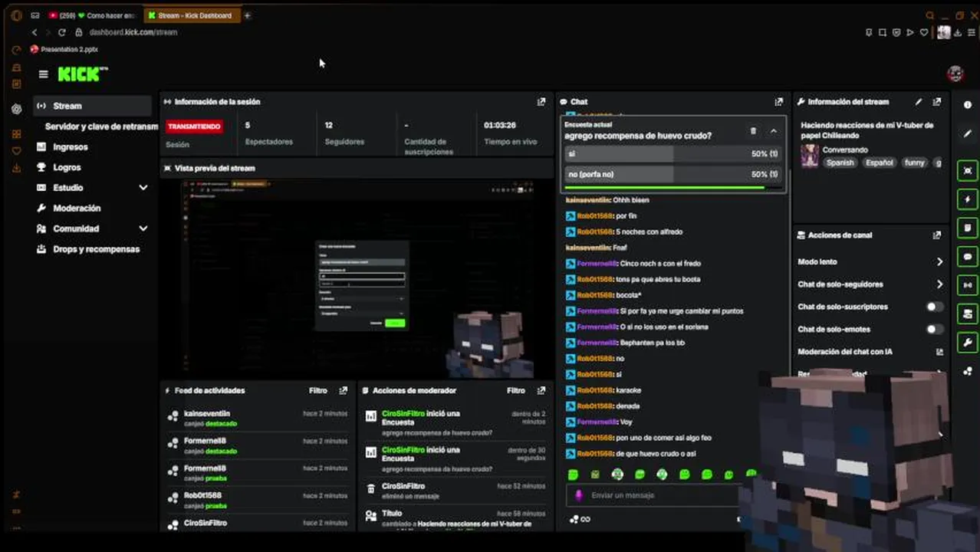The height and width of the screenshot is (552, 980).
Task: Toggle Chat de solo-emotes switch
Action: pyautogui.click(x=935, y=329)
